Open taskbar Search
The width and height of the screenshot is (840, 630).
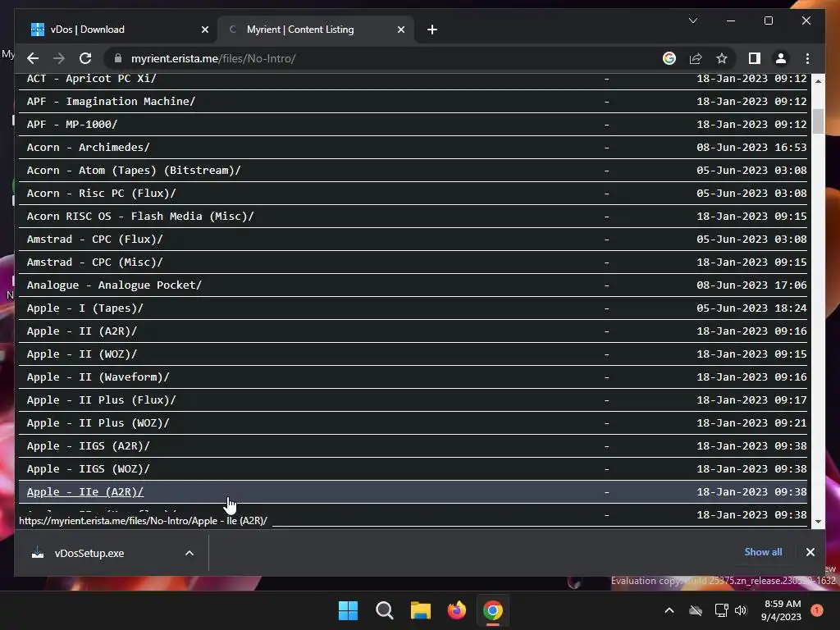(x=384, y=610)
